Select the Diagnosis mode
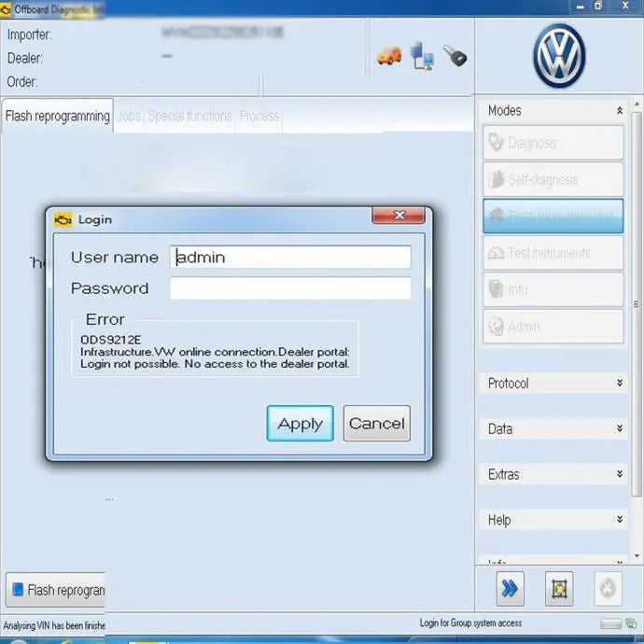This screenshot has height=644, width=644. point(553,143)
